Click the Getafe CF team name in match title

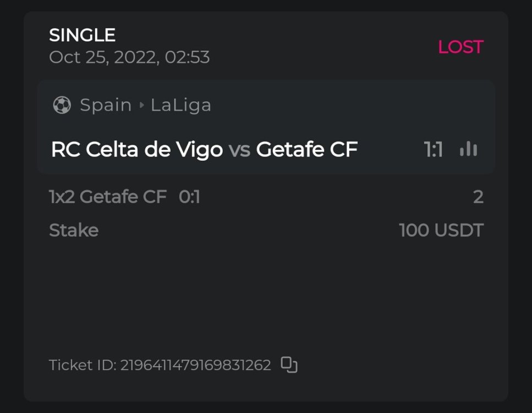(x=306, y=149)
